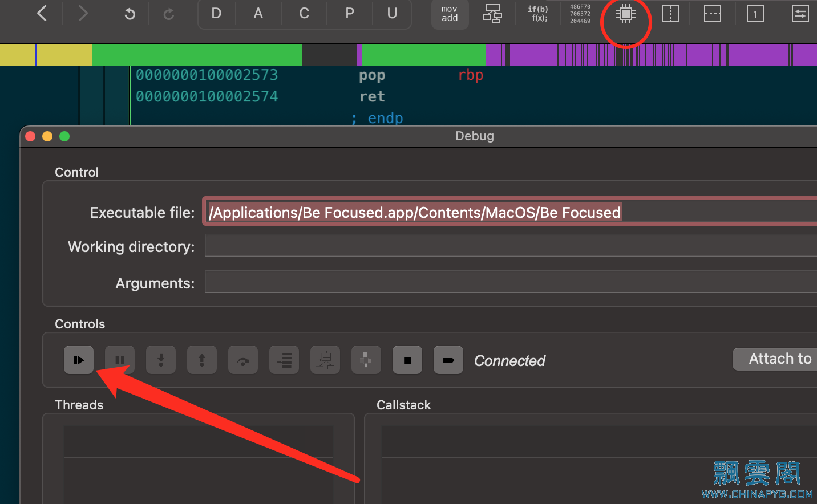This screenshot has width=817, height=504.
Task: Select address 0000000100002574 line
Action: (x=207, y=96)
